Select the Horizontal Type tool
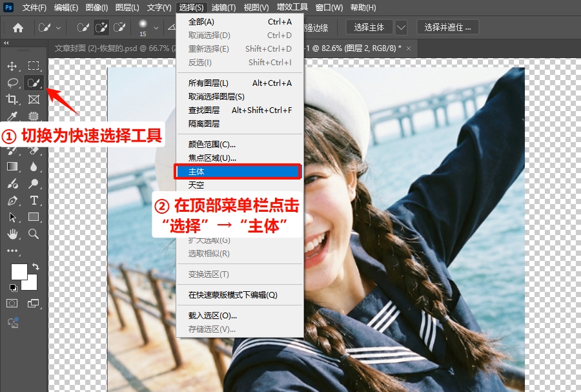 click(x=34, y=201)
